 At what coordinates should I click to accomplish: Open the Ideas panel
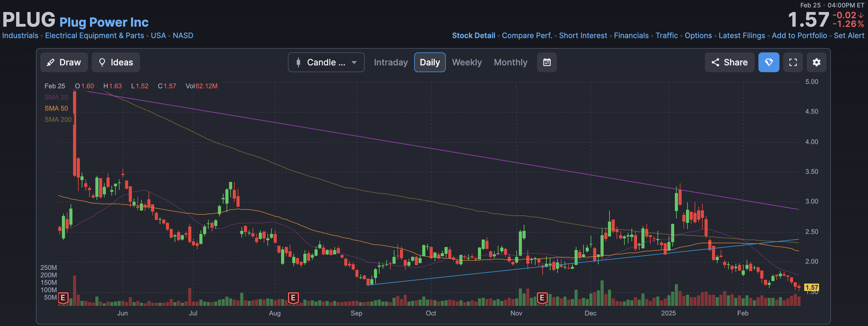click(115, 62)
